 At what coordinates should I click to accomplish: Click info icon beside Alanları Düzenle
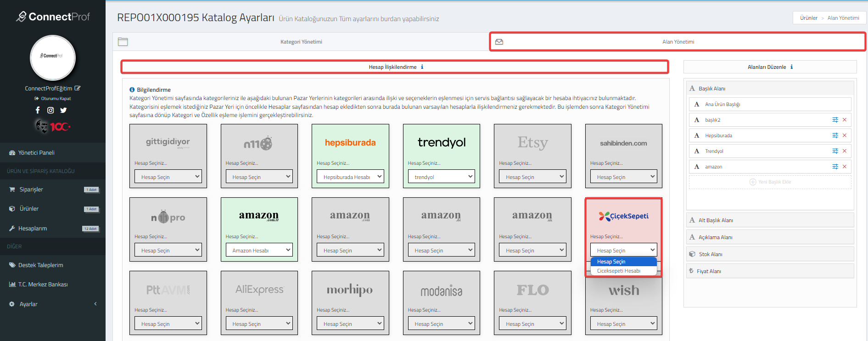point(792,67)
